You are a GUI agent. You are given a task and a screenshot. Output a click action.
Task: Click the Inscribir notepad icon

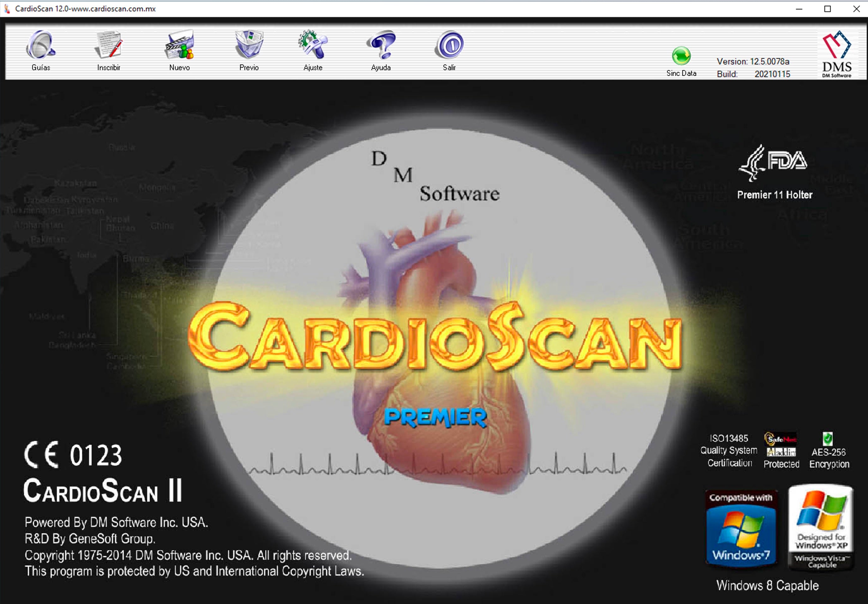(x=109, y=45)
